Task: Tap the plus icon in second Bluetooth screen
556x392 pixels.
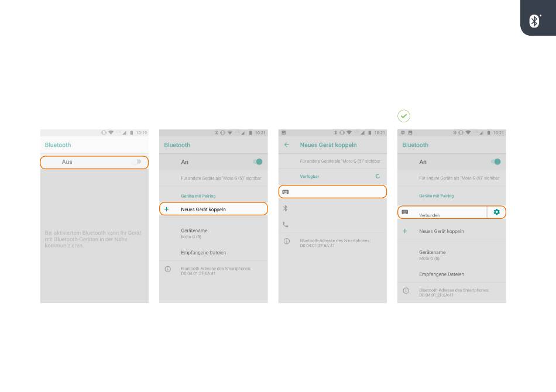Action: click(166, 209)
